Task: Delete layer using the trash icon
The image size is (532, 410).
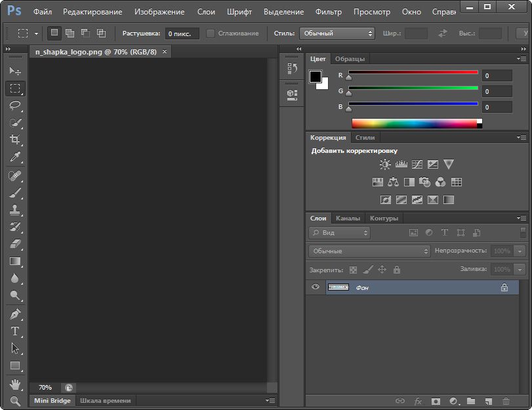Action: (506, 401)
